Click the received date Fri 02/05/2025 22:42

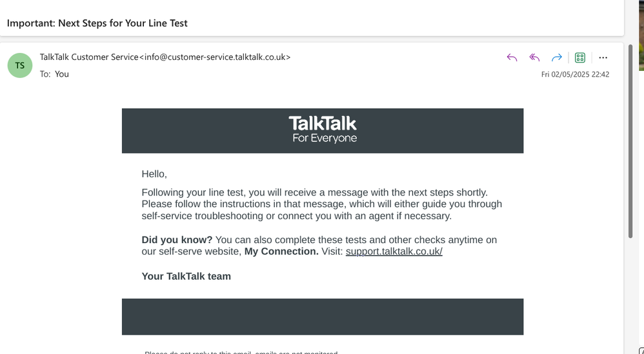click(x=575, y=75)
